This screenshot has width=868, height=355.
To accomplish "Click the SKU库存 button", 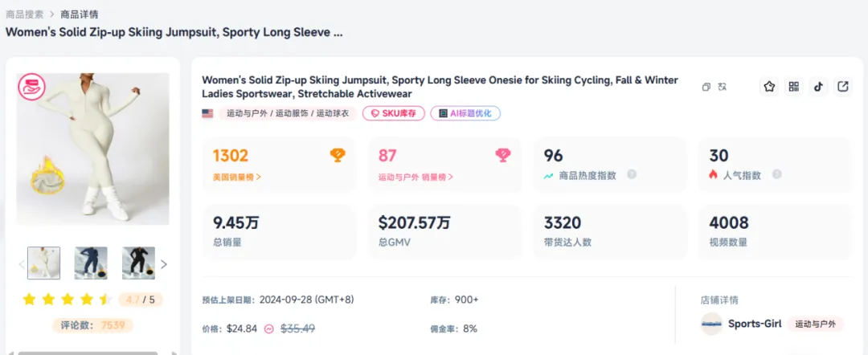I will (x=393, y=113).
